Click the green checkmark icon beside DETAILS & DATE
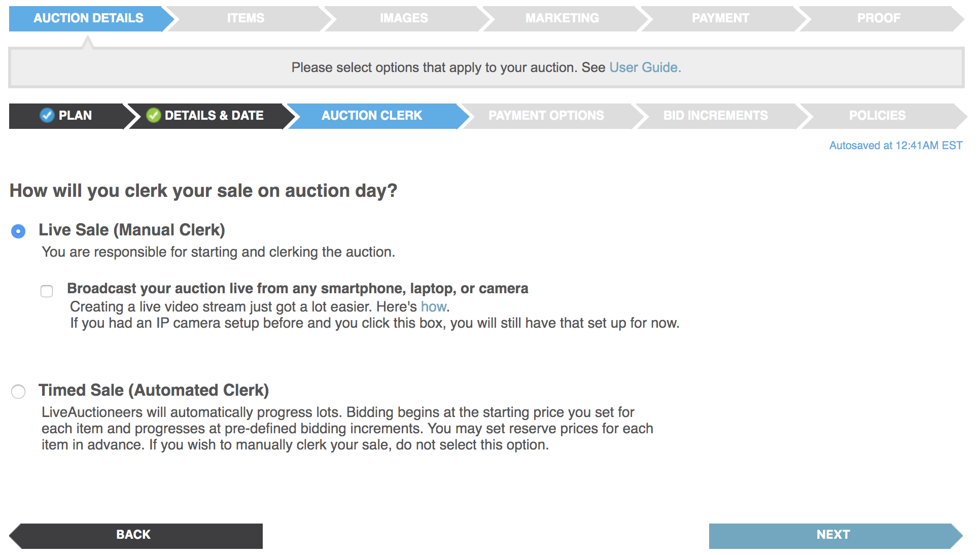Screen dimensions: 980x555 click(153, 115)
